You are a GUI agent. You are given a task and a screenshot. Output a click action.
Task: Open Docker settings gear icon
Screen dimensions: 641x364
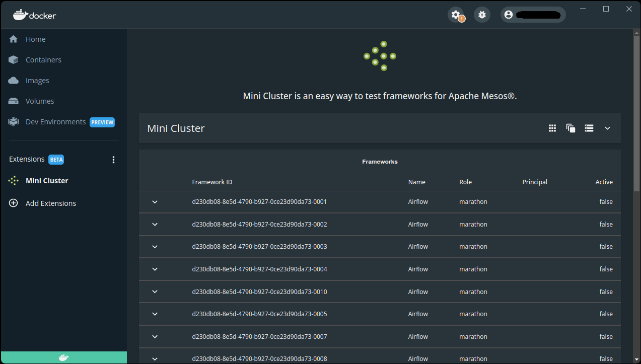click(x=456, y=15)
